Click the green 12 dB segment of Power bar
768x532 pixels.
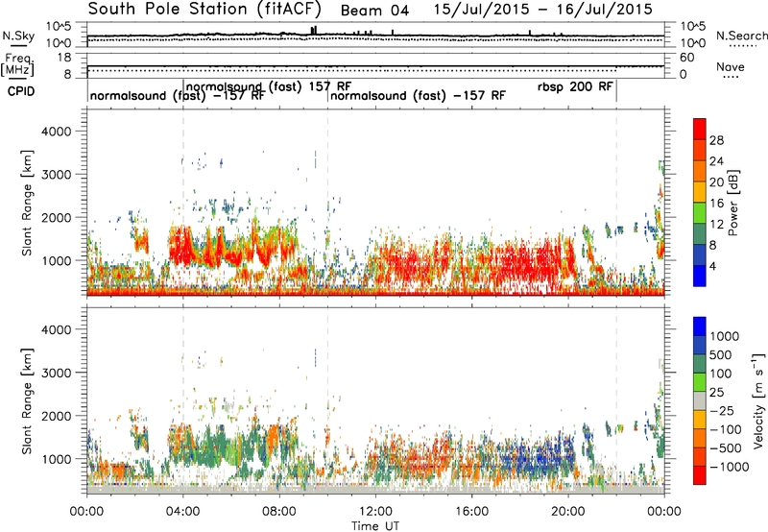[700, 212]
